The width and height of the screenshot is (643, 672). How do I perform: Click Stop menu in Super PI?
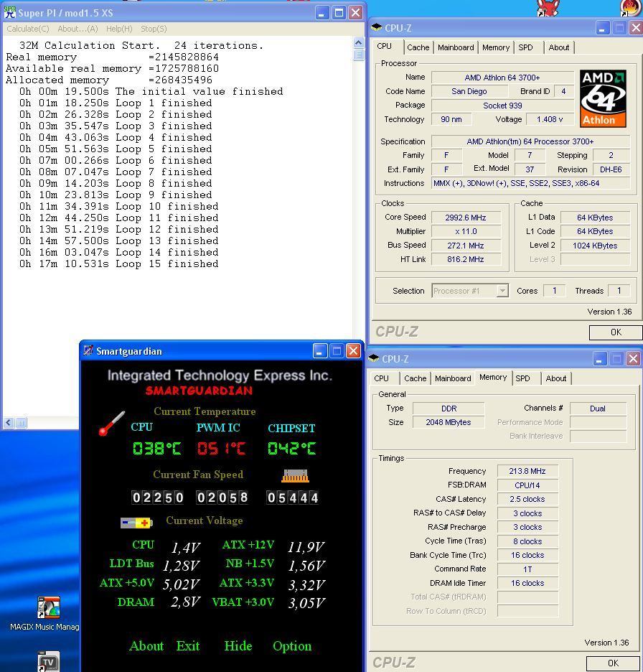[154, 29]
